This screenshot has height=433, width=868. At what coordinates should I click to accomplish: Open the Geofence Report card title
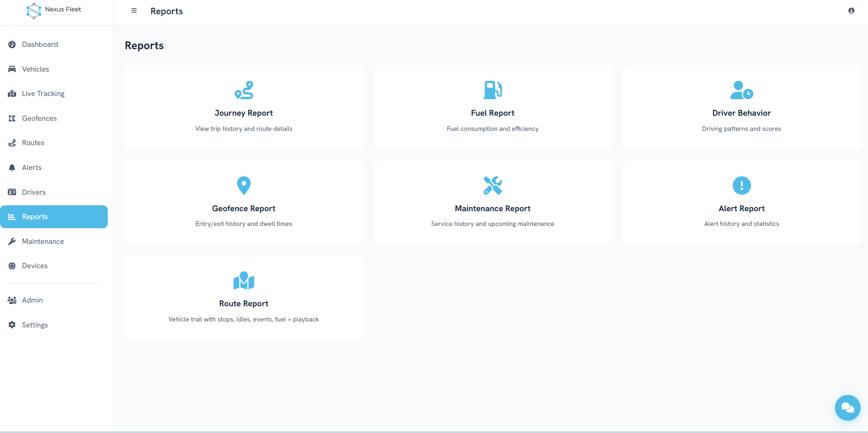[x=244, y=208]
